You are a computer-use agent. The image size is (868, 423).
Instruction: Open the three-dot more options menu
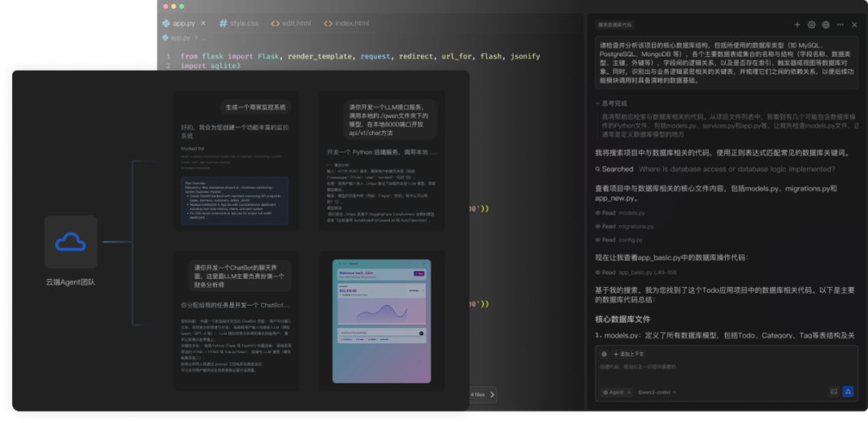(x=841, y=25)
